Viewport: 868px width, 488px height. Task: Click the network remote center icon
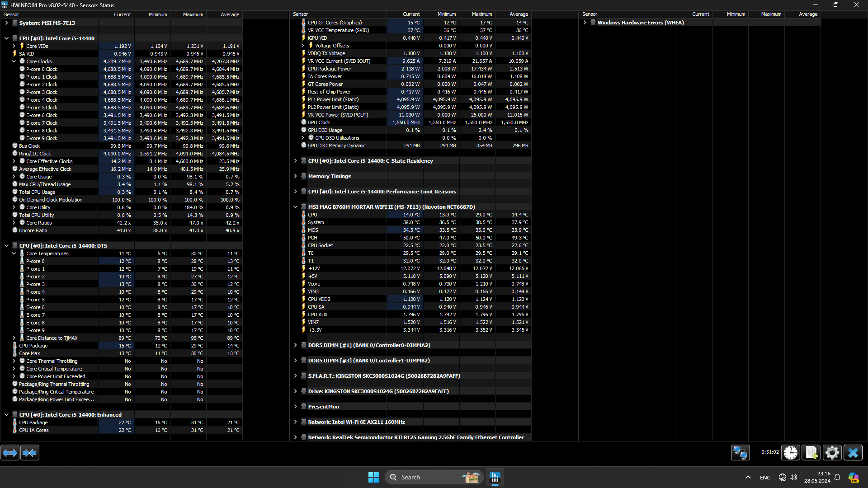[740, 452]
